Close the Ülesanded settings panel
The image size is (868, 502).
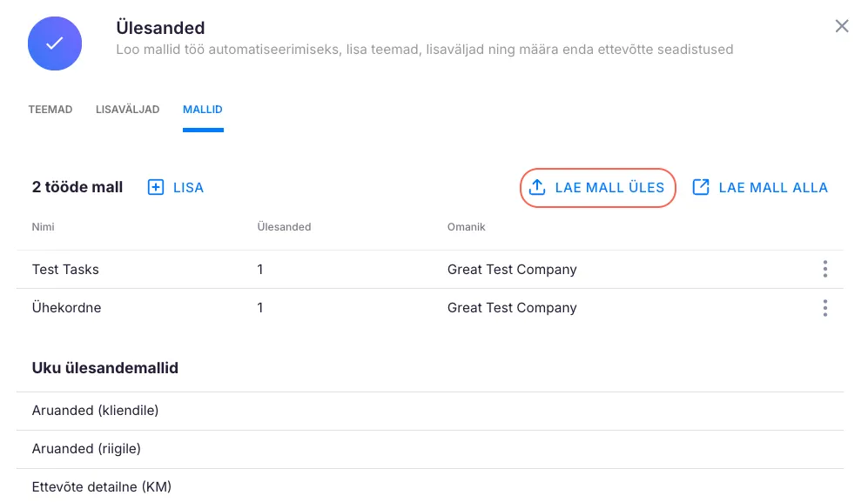(841, 26)
